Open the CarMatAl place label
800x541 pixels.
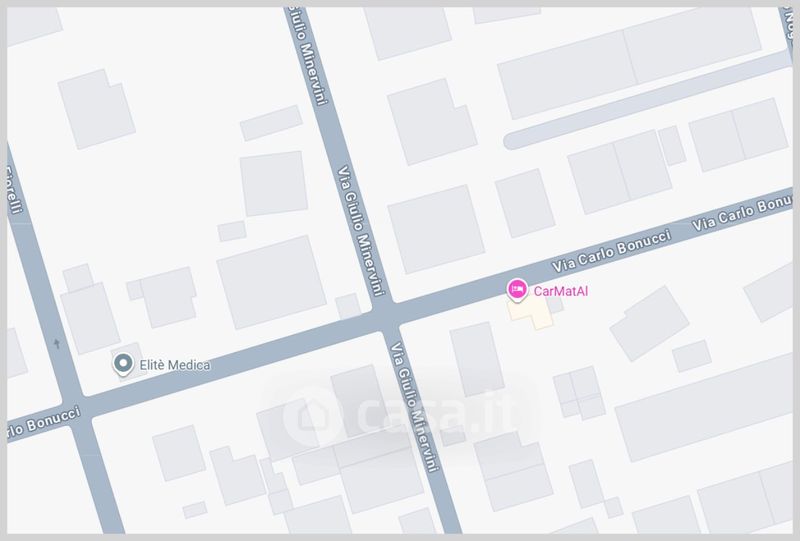(561, 291)
